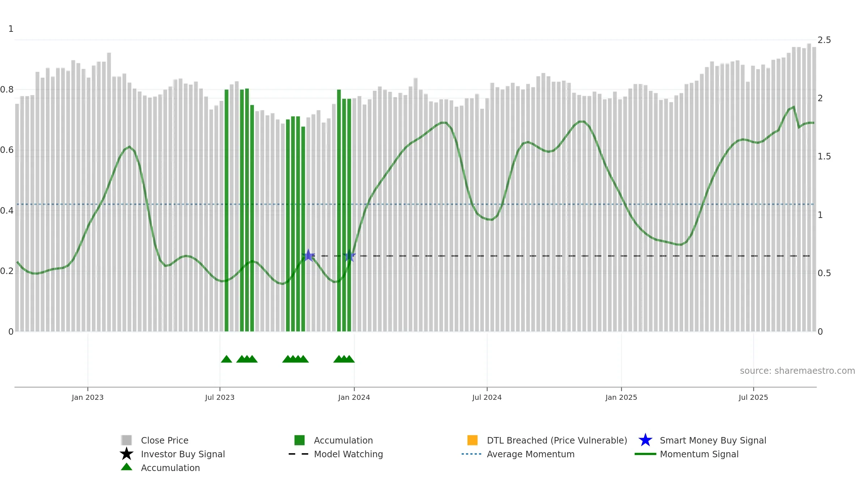
Task: Click the orange DTL Breached legend swatch
Action: (x=472, y=440)
